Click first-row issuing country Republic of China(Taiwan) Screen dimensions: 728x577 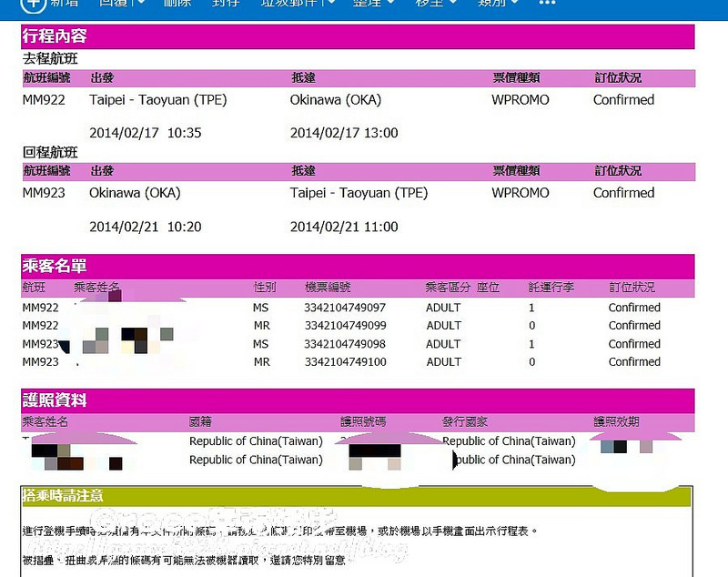coord(509,441)
